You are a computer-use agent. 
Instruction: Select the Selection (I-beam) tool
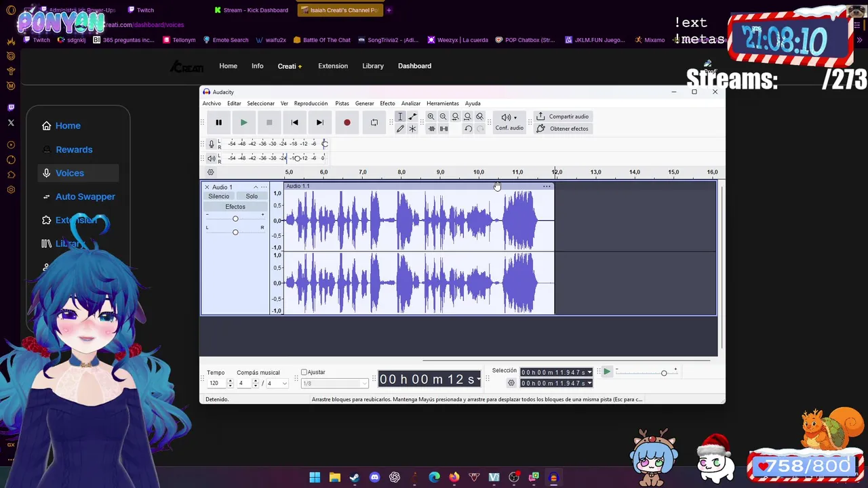click(x=400, y=117)
